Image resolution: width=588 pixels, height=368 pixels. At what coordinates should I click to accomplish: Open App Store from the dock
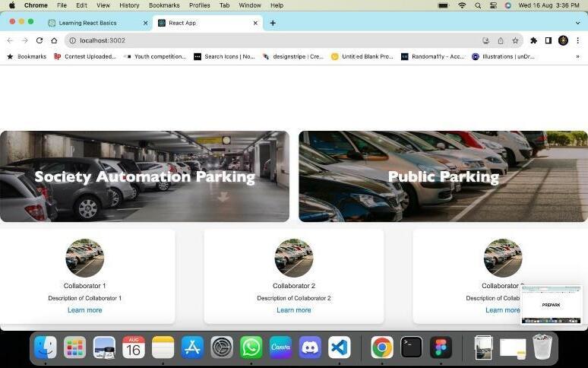(192, 347)
